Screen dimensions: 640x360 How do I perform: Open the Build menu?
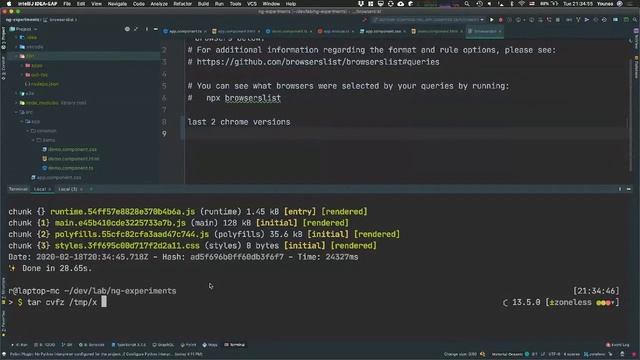(x=203, y=4)
